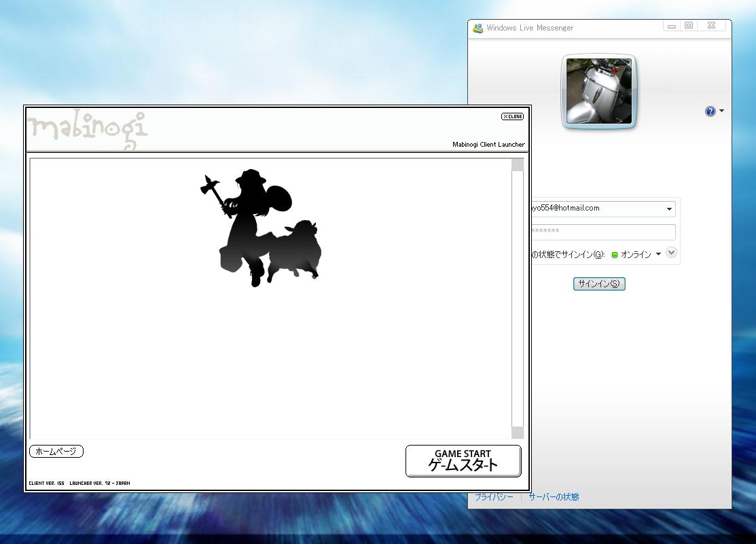
Task: Click the 'CLIENT VER. 155' version text
Action: pyautogui.click(x=46, y=484)
